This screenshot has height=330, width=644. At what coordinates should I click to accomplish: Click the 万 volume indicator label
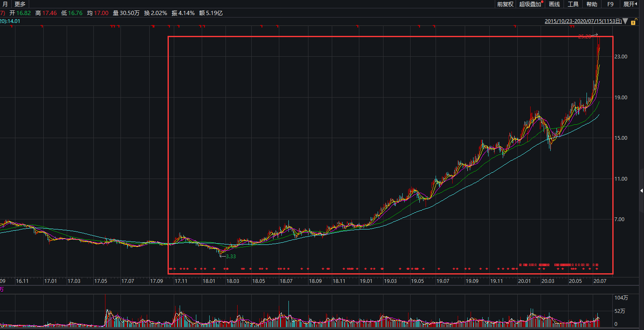coord(2,289)
